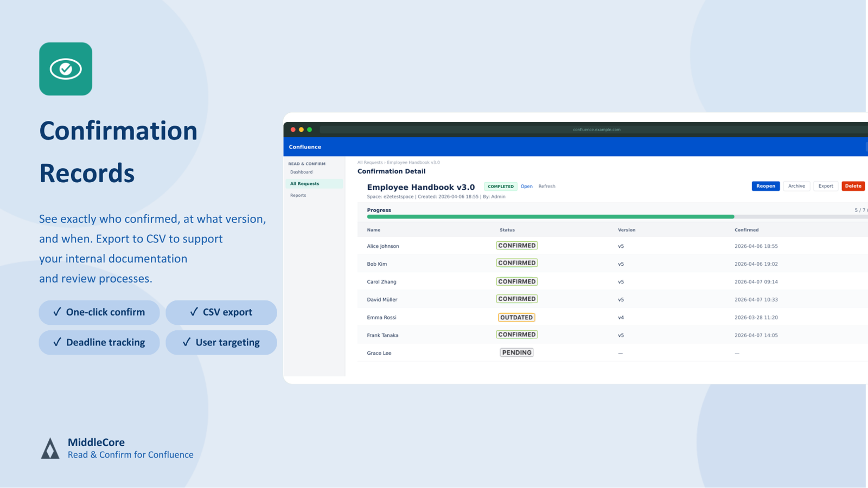
Task: Click the Name column header
Action: click(374, 230)
